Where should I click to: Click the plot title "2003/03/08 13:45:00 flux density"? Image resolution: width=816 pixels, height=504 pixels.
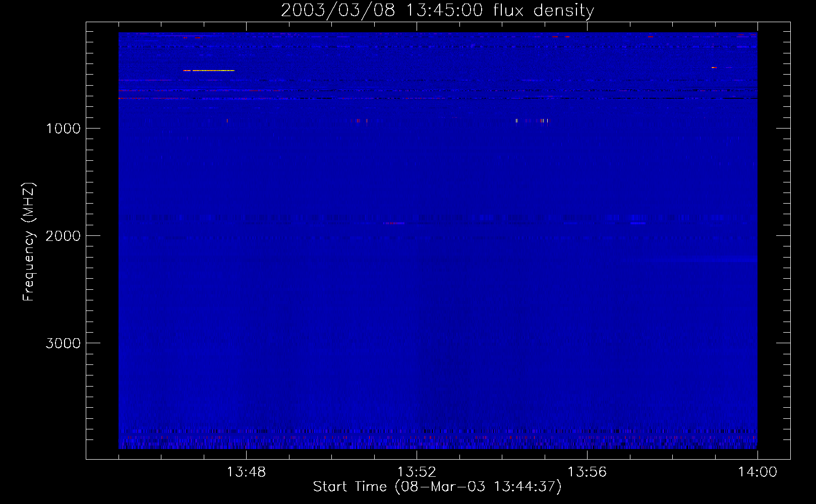pos(437,10)
